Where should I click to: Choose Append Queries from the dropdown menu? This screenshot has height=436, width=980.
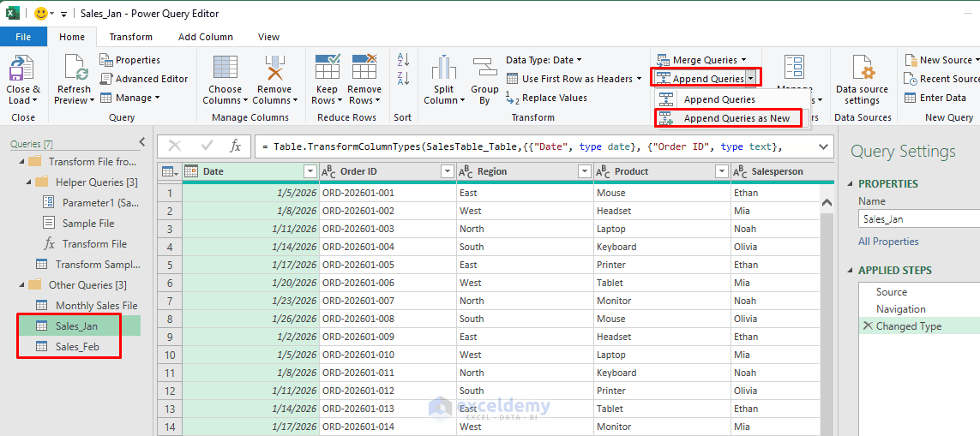pos(731,99)
